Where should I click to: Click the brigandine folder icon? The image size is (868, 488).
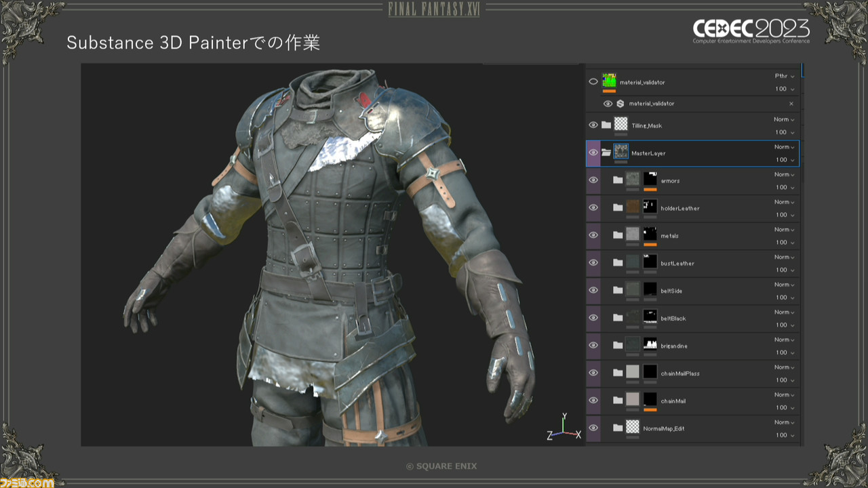[x=618, y=345]
